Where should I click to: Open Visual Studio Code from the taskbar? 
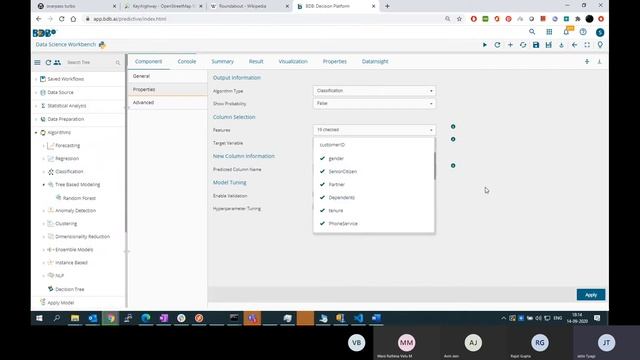pyautogui.click(x=358, y=318)
